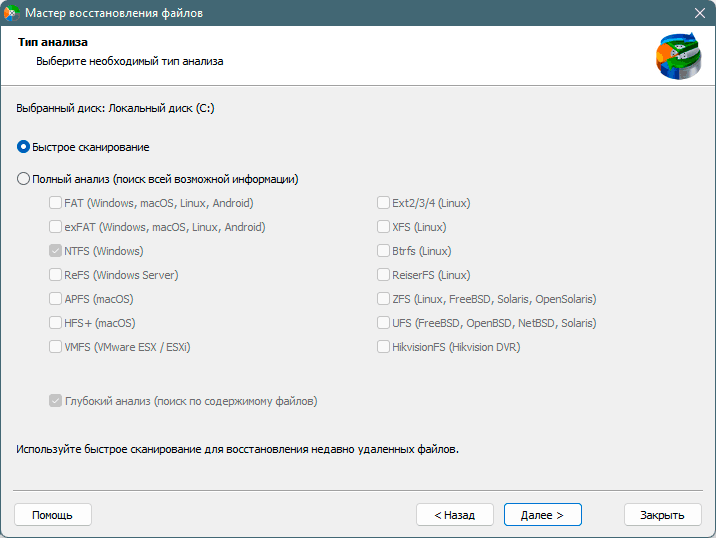This screenshot has width=716, height=538.
Task: Toggle the NTFS (Windows) checkbox
Action: [55, 251]
